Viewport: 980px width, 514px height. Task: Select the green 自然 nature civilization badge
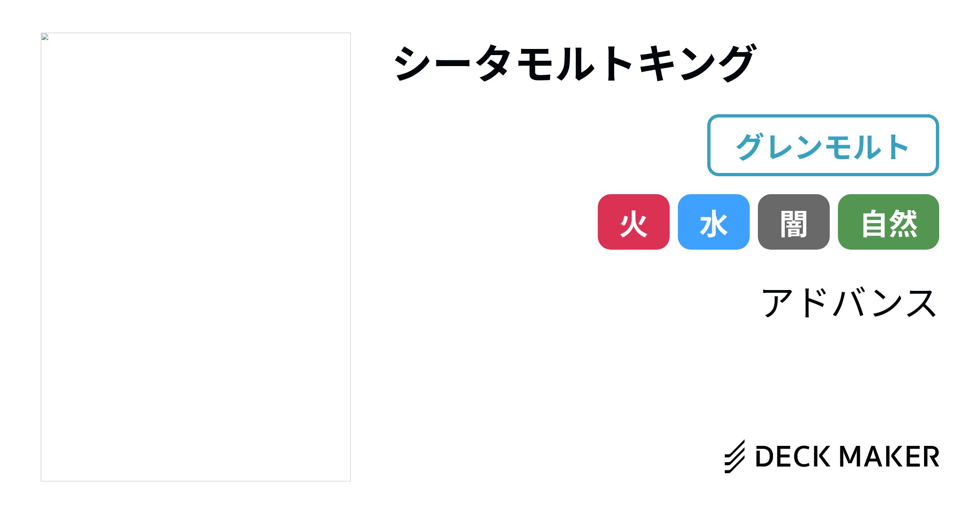(888, 222)
